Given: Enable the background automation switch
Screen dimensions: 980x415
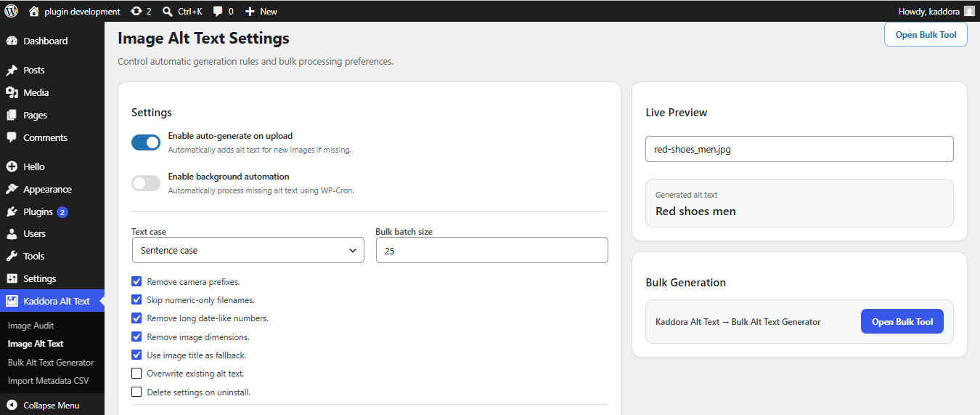Looking at the screenshot, I should coord(146,183).
